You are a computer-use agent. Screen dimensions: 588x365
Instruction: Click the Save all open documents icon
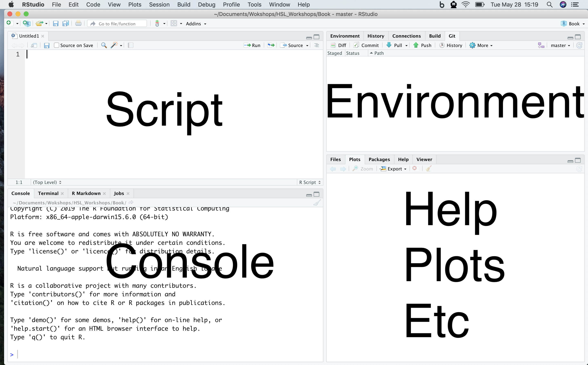[x=66, y=24]
